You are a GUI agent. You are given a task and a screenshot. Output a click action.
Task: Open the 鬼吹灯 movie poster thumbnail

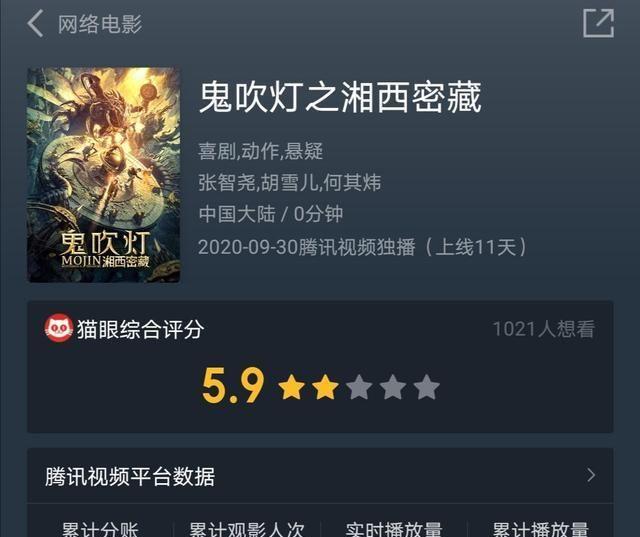point(104,175)
